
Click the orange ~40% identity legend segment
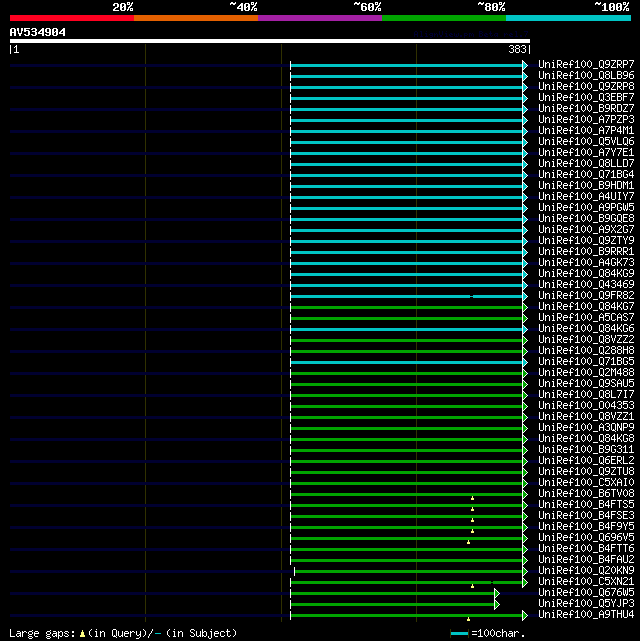click(x=196, y=18)
